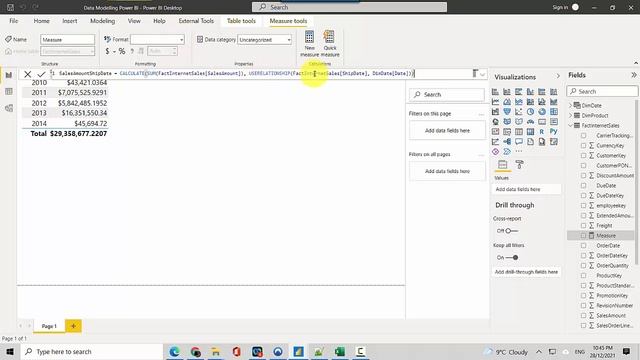Click Add drill-through fields here

[x=526, y=272]
